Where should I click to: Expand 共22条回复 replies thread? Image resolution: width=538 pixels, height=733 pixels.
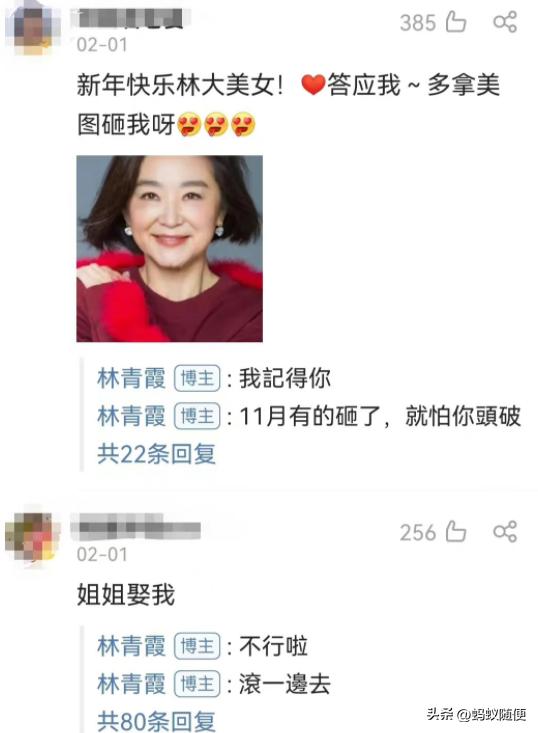(157, 454)
